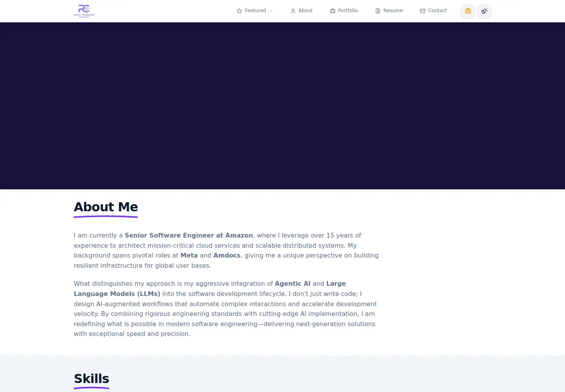Expand the Featured dropdown menu

pyautogui.click(x=254, y=11)
